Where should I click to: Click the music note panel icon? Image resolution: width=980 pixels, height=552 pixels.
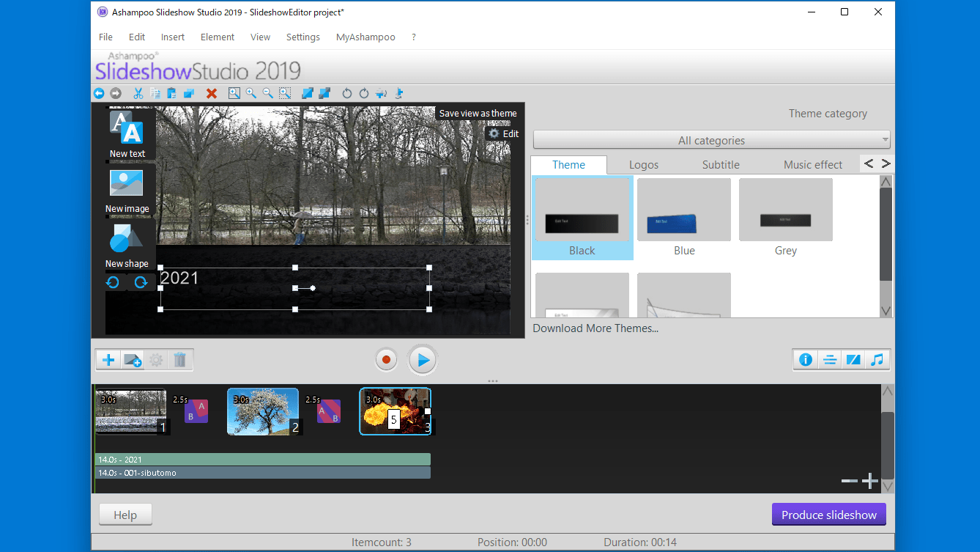877,360
